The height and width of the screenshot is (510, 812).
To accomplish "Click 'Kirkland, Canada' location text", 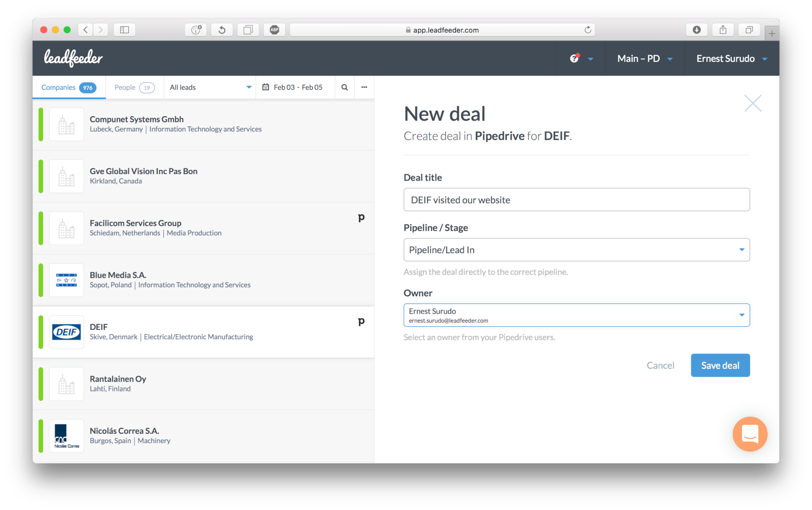I will (x=116, y=181).
